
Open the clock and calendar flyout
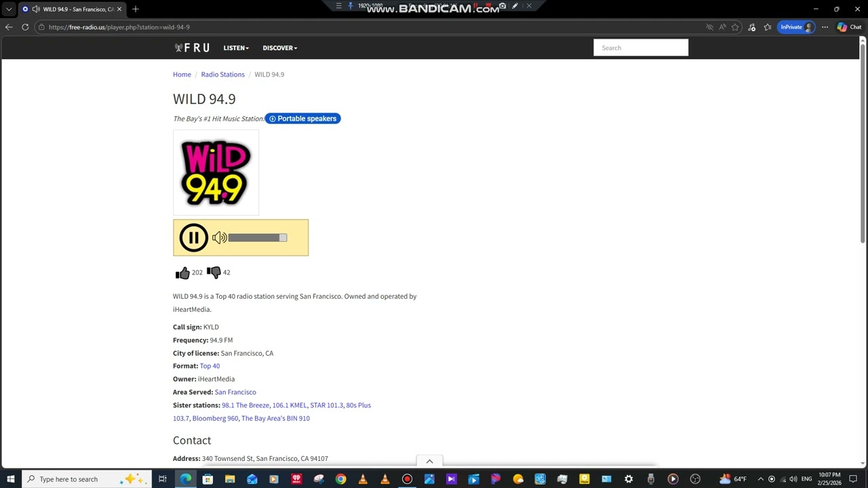click(829, 479)
